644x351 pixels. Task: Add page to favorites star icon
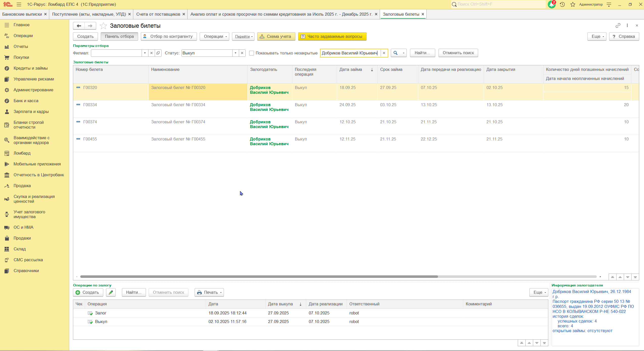tap(103, 26)
